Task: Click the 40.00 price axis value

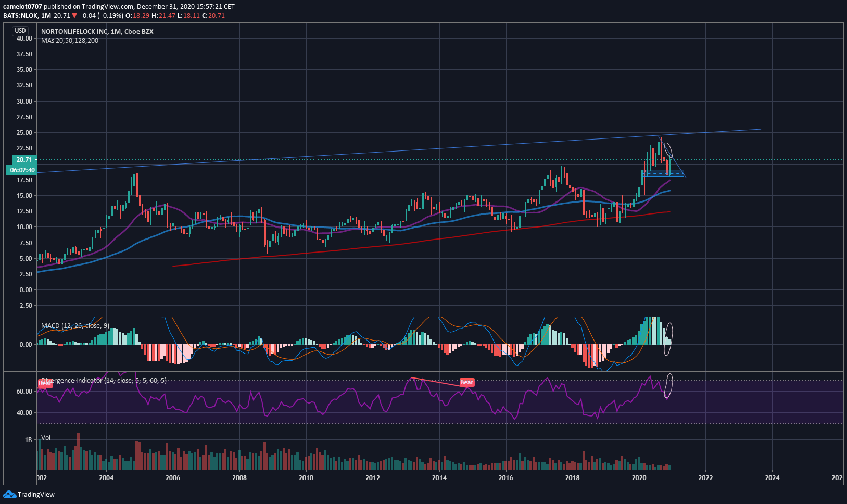Action: (24, 39)
